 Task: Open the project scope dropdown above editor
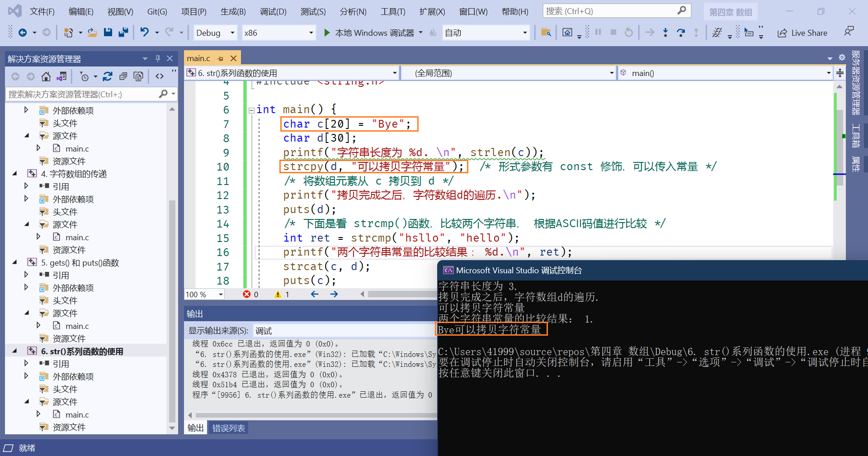pos(292,73)
